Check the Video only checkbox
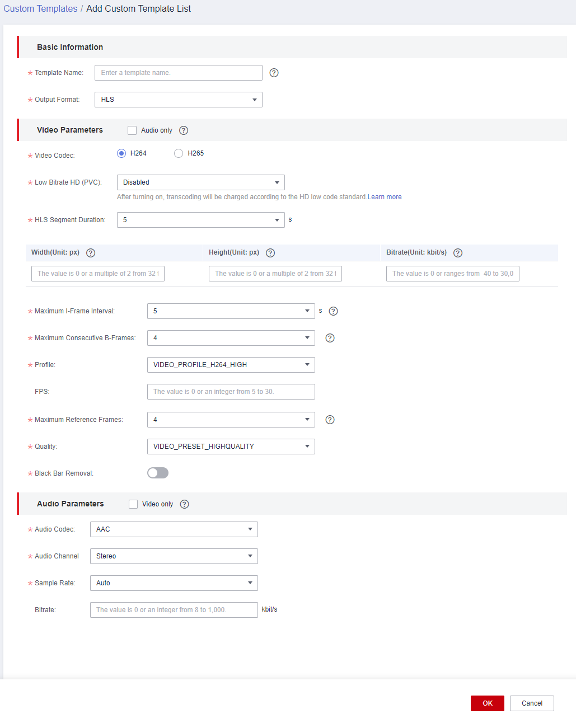576x728 pixels. point(133,504)
